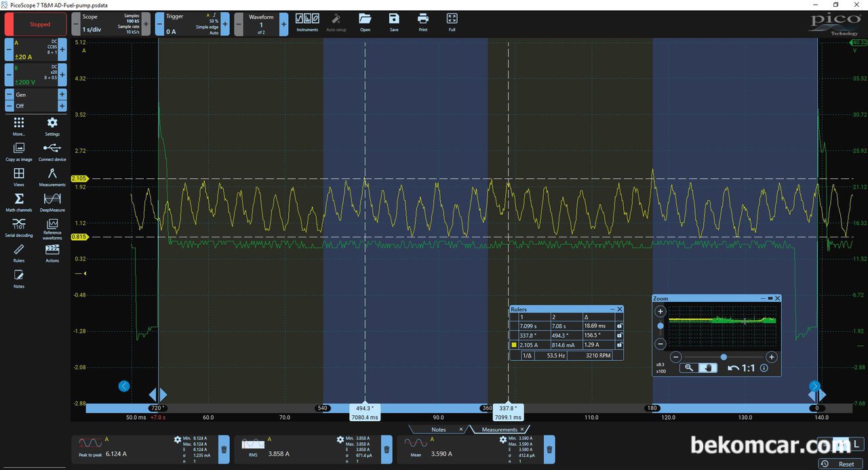Toggle lock on the 2.105 A ruler row
Viewport: 868px width, 470px height.
coord(619,345)
